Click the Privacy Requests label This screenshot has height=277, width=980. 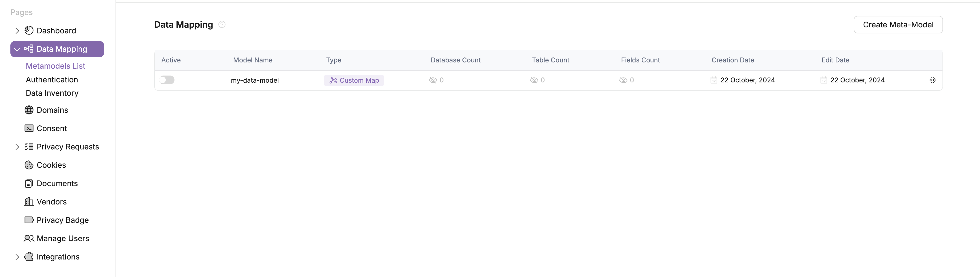(x=68, y=147)
